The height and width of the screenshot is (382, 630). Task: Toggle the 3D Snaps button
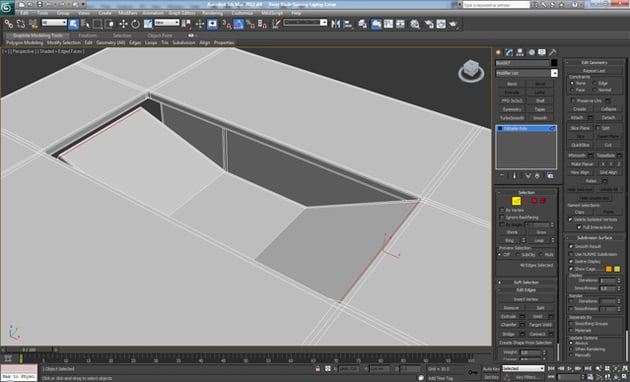tap(226, 24)
